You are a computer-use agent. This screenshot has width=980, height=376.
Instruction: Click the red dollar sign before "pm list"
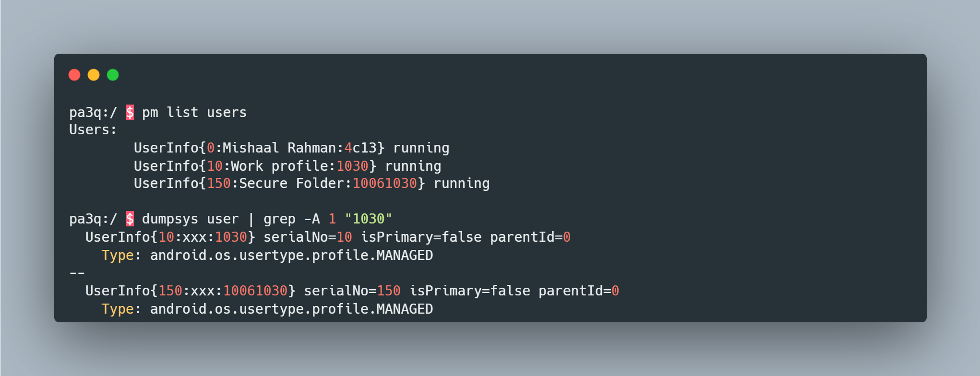point(130,112)
